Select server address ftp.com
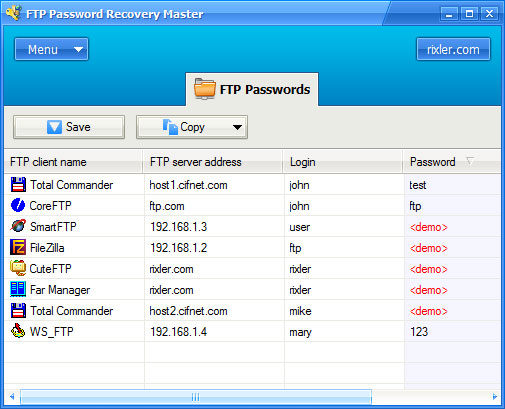Viewport: 505px width, 409px height. tap(167, 206)
